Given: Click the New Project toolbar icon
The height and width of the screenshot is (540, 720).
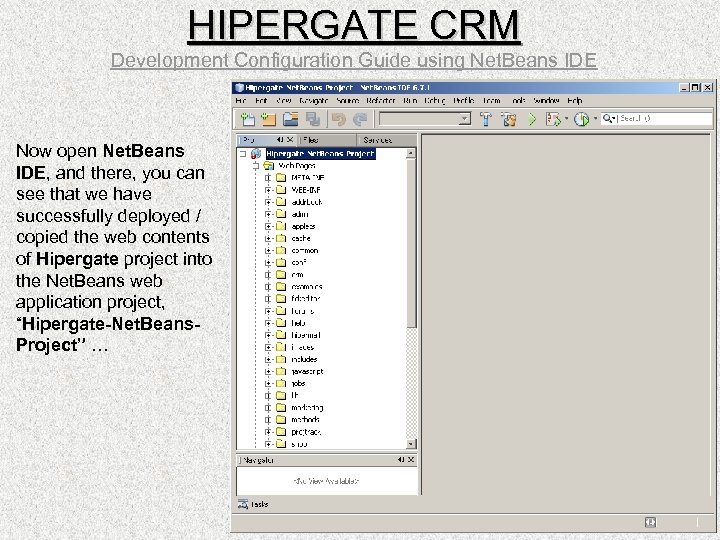Looking at the screenshot, I should click(269, 119).
